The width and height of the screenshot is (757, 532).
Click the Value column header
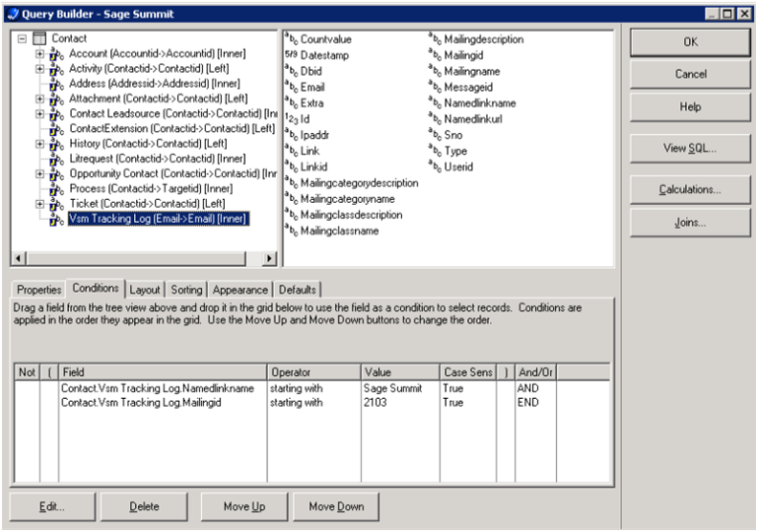click(x=400, y=372)
